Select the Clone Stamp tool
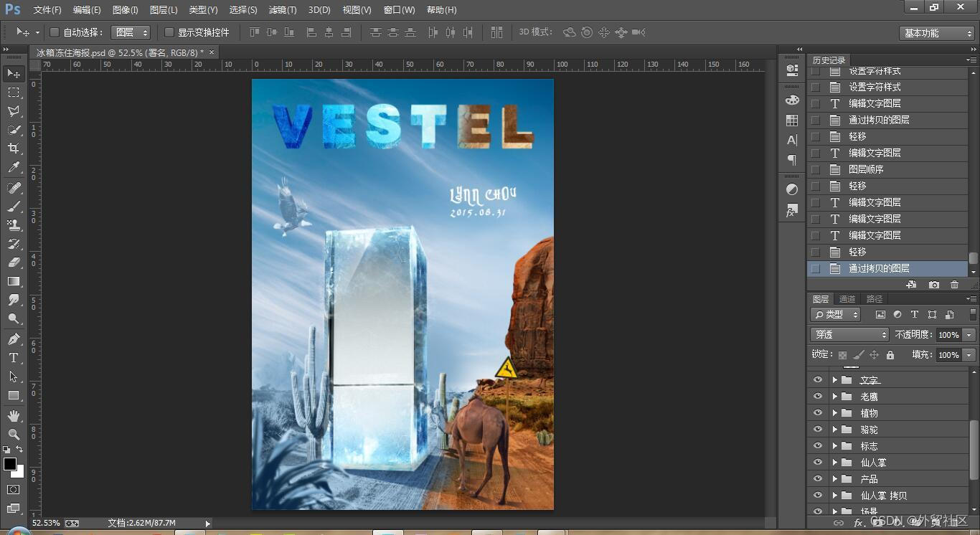Screen dimensions: 980x535 pos(14,225)
